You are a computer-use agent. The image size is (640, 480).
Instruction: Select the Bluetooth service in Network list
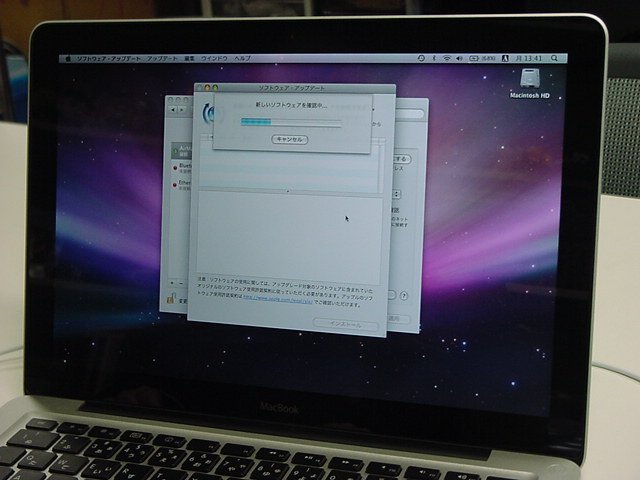pos(181,168)
